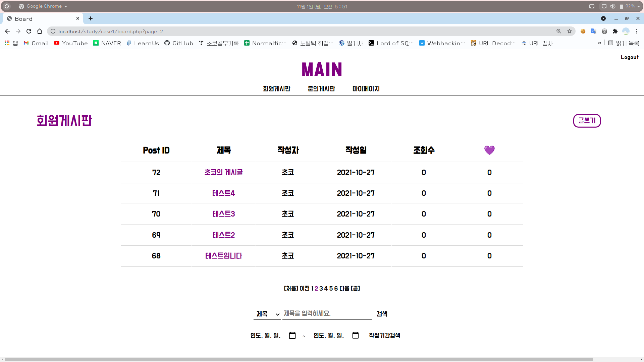Expand the 제목 search type dropdown
Screen dimensions: 644x362
[267, 314]
